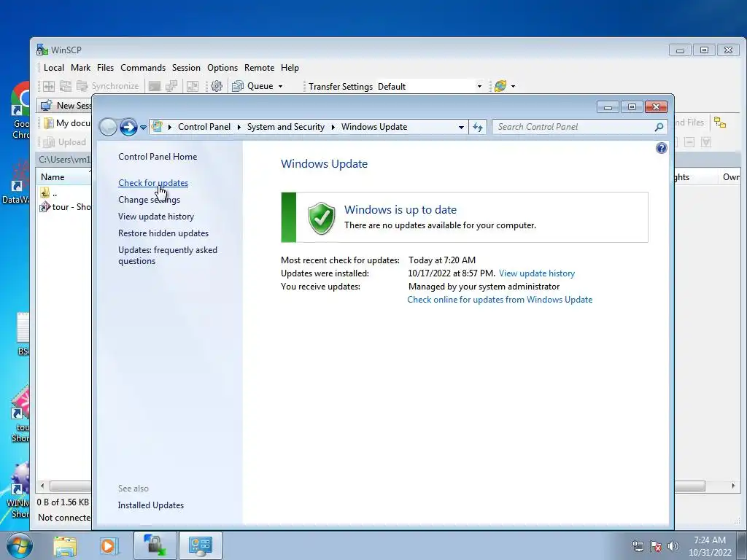
Task: Expand WinSCP Queue dropdown arrow
Action: [280, 87]
